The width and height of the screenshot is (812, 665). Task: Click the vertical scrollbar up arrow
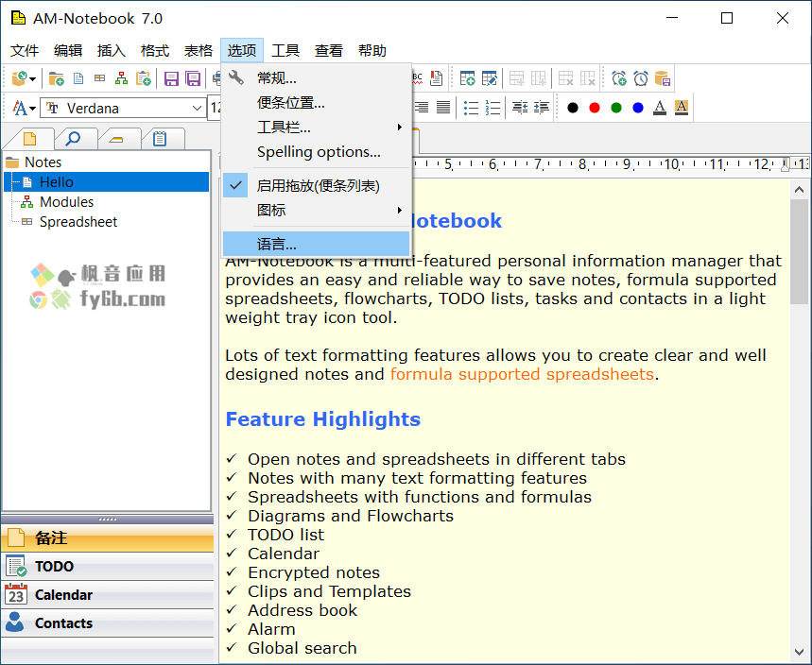pyautogui.click(x=799, y=190)
